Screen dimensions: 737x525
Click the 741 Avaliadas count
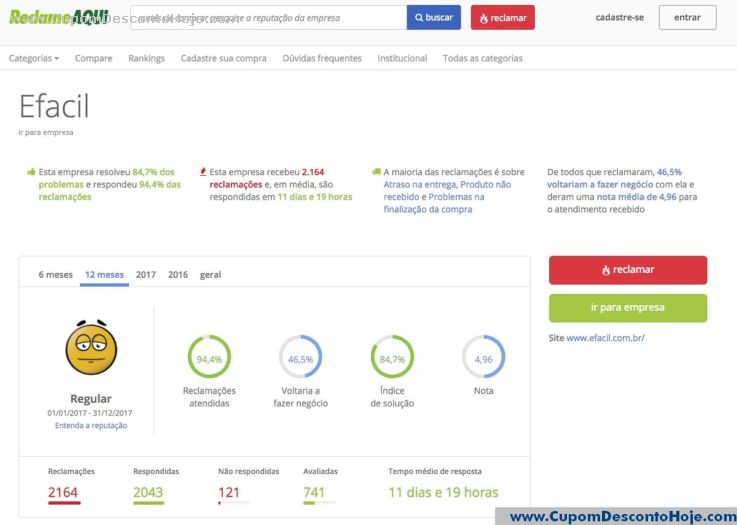(x=314, y=492)
